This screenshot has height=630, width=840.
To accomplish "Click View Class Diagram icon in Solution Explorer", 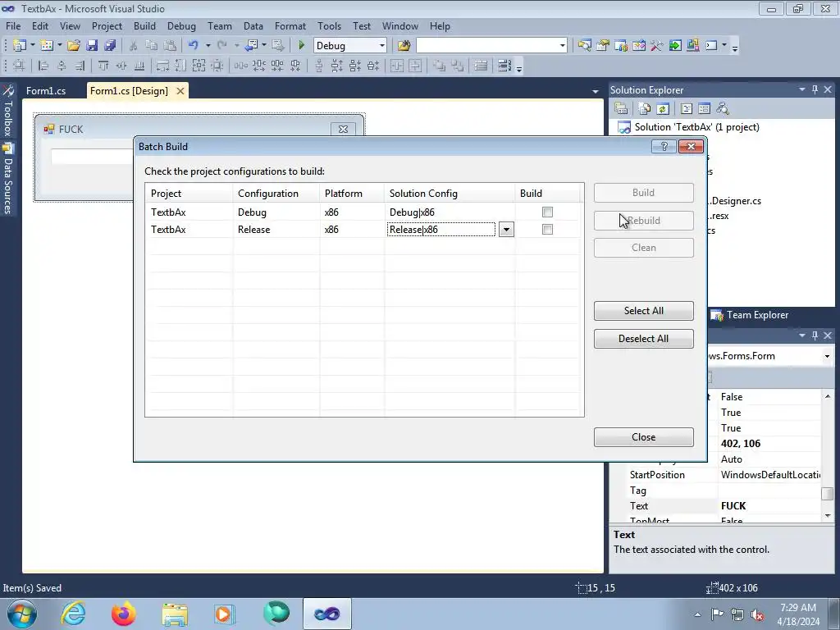I will (x=723, y=109).
